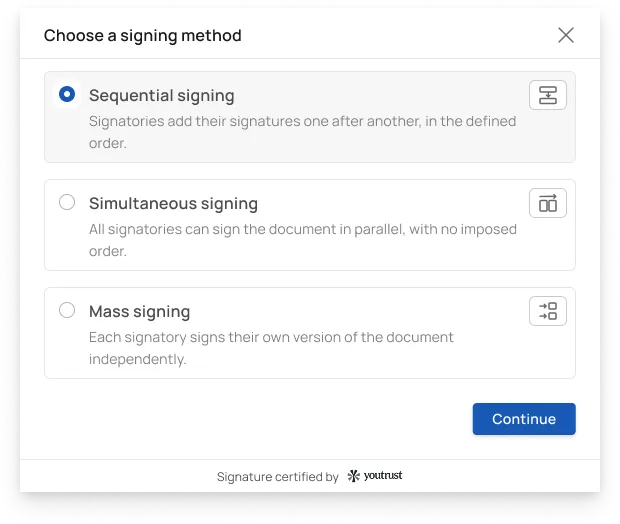The width and height of the screenshot is (620, 524).
Task: Click the Continue button
Action: point(524,419)
